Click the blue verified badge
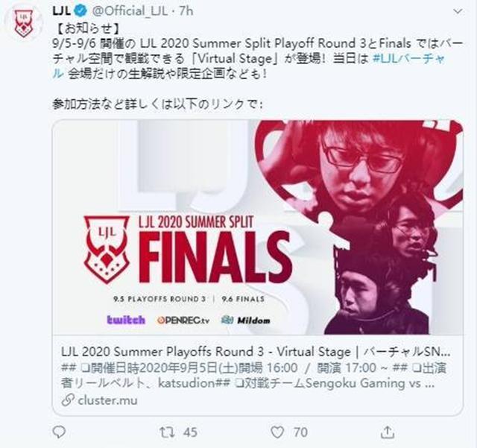The image size is (477, 448). pos(81,11)
